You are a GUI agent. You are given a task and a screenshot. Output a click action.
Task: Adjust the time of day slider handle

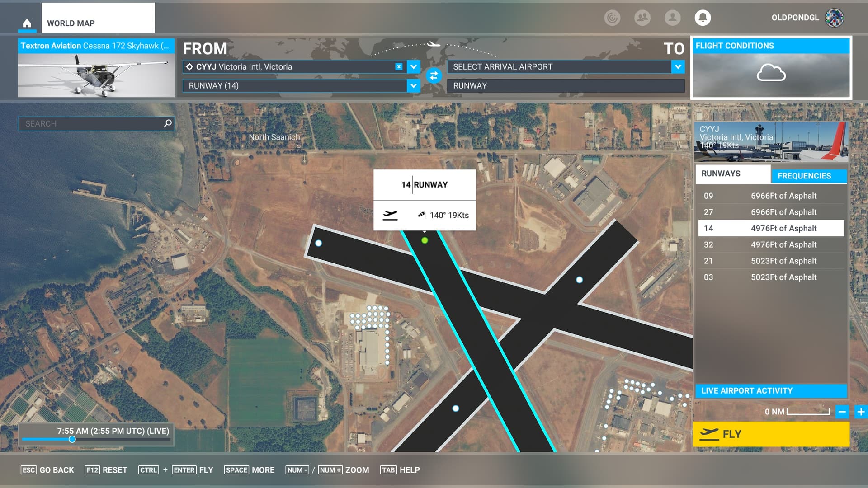(72, 439)
